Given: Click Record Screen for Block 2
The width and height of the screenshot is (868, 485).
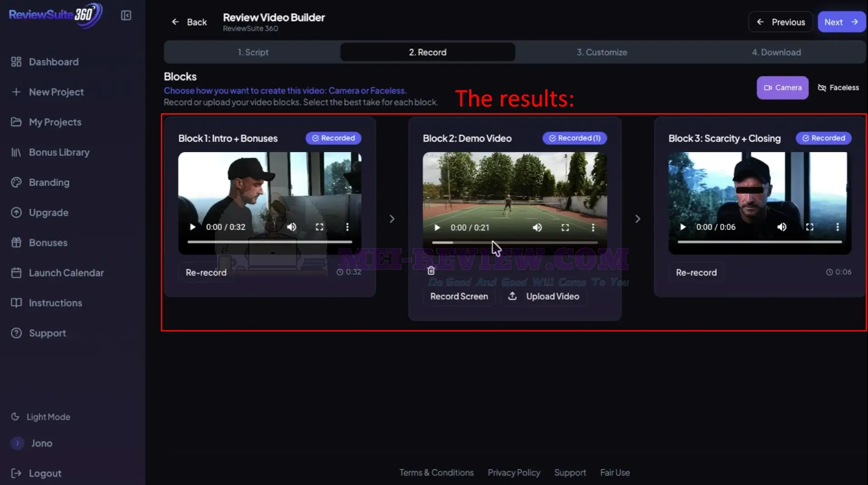Looking at the screenshot, I should [459, 296].
